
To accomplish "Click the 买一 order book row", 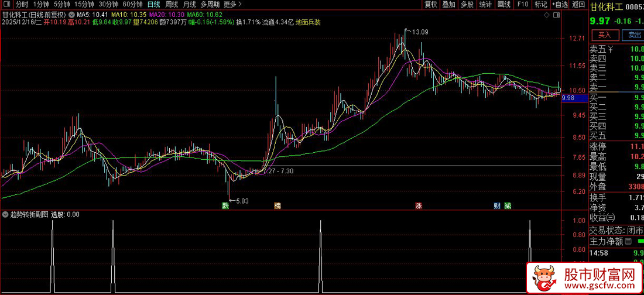I will tap(616, 97).
